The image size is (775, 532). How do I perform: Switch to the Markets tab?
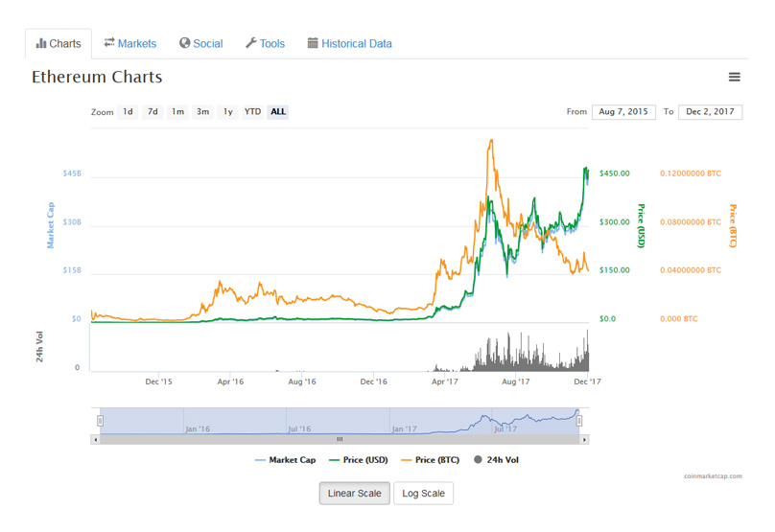(x=130, y=43)
